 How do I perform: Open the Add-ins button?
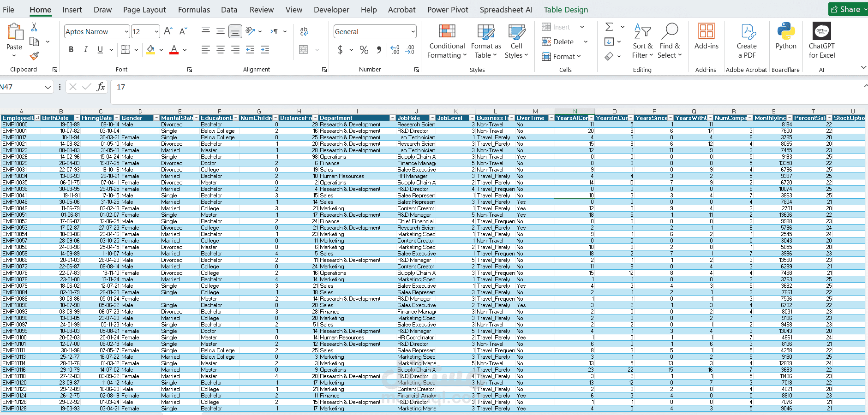pyautogui.click(x=706, y=37)
